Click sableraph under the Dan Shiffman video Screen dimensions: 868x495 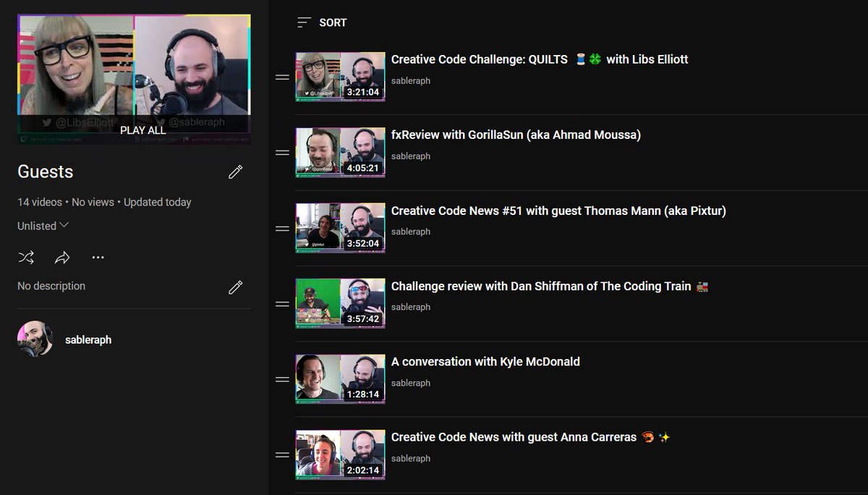pyautogui.click(x=411, y=307)
